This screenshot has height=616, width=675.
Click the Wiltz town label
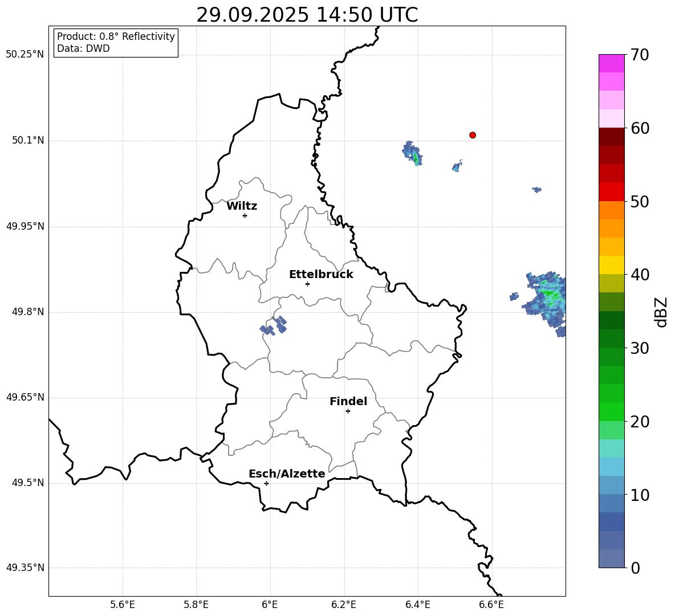coord(242,206)
